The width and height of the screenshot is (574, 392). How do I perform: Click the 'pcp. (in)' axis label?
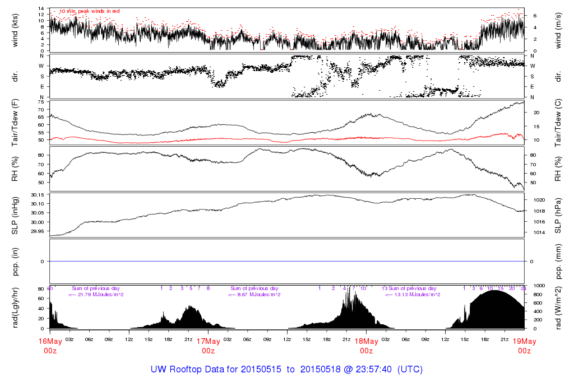[15, 262]
